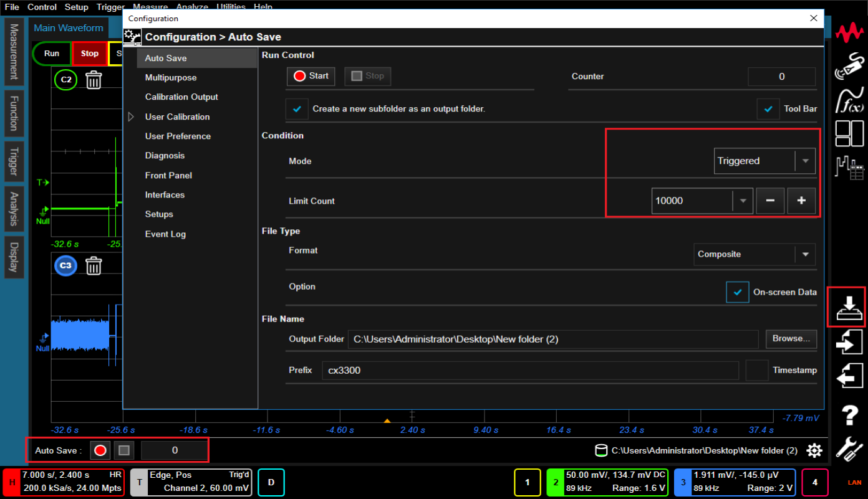Enable the Timestamp checkbox
868x499 pixels.
tap(757, 370)
